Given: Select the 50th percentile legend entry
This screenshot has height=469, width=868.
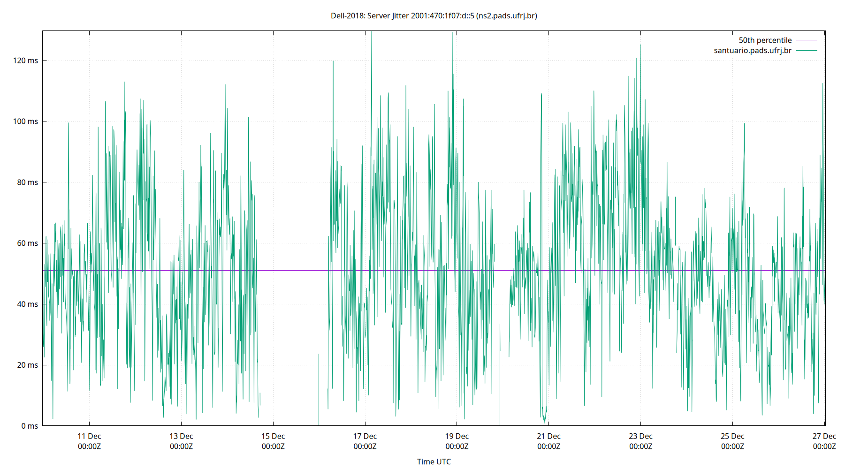Looking at the screenshot, I should [x=765, y=40].
